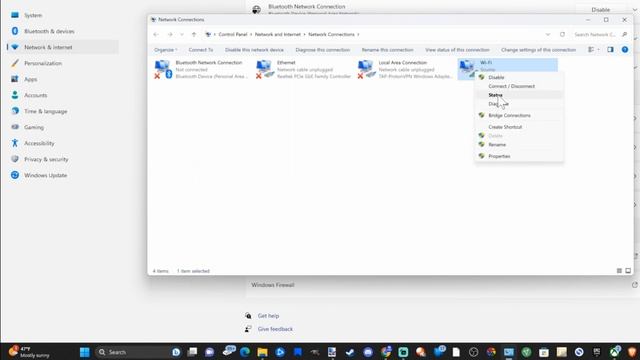Viewport: 640px width, 360px height.
Task: Click the Disable button in Settings window
Action: click(x=601, y=9)
